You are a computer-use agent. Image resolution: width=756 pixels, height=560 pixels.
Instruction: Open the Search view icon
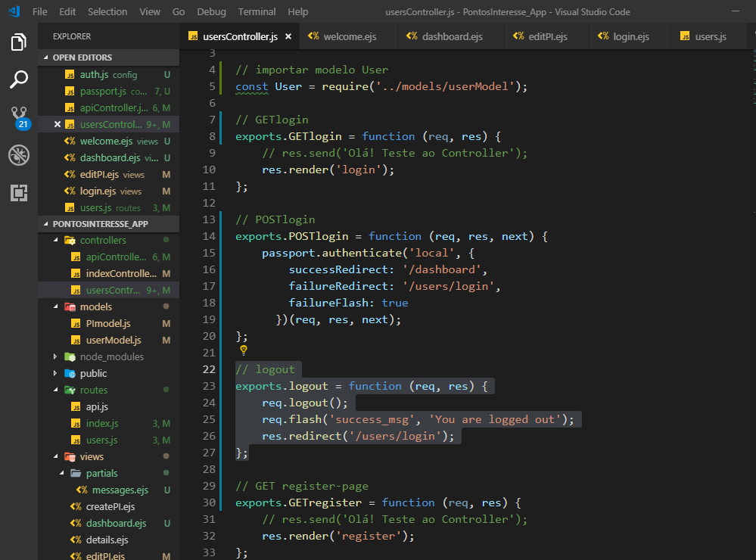tap(19, 79)
